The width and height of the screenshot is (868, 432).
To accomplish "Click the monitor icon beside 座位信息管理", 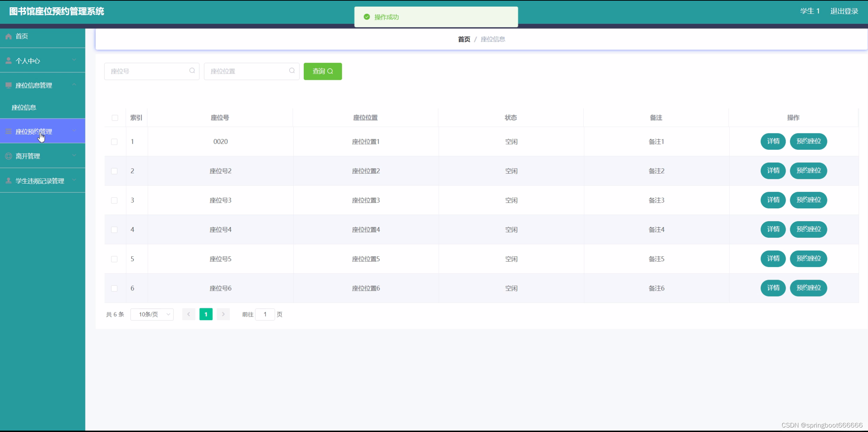I will point(9,85).
